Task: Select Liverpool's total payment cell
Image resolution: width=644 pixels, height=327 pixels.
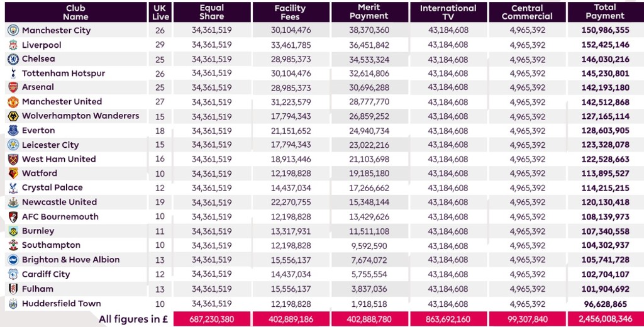Action: click(604, 45)
